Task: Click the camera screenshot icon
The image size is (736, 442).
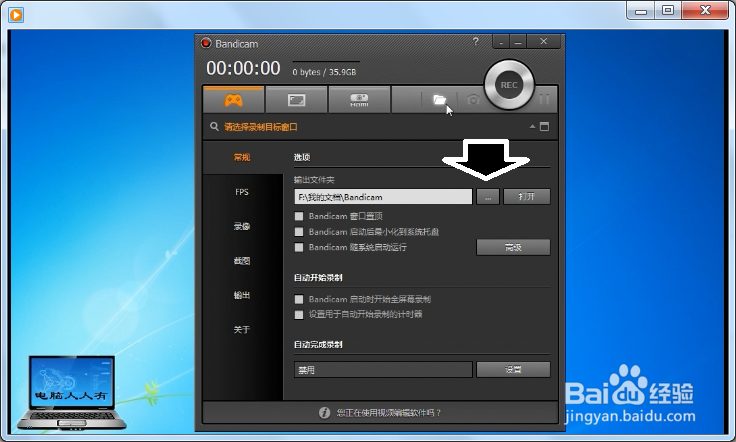Action: 473,100
